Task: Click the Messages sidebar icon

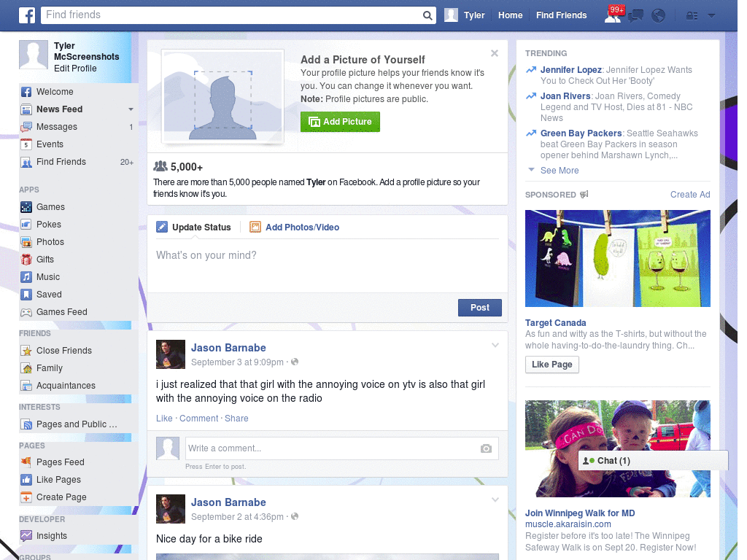Action: pyautogui.click(x=26, y=127)
